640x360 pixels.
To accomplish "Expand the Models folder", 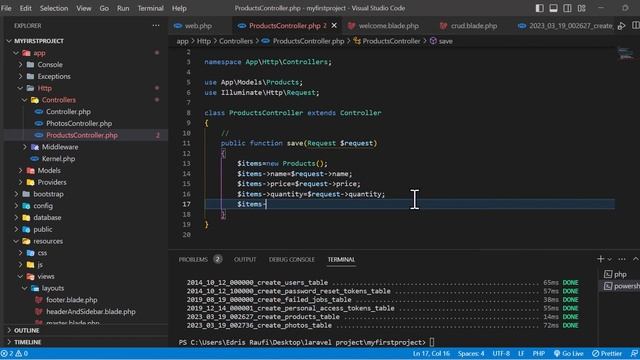I will click(49, 171).
